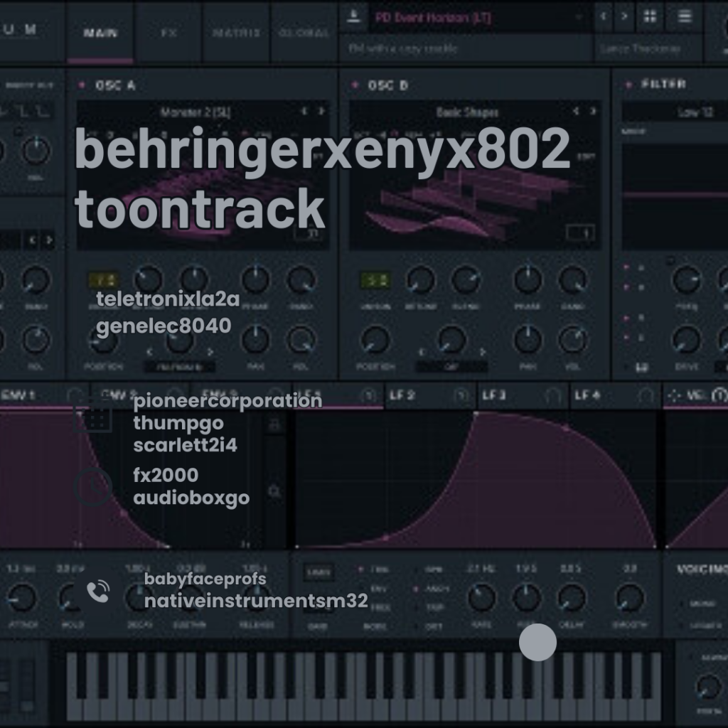The height and width of the screenshot is (728, 728).
Task: Click the previous warp mode arrow in OSC B
Action: pos(422,353)
